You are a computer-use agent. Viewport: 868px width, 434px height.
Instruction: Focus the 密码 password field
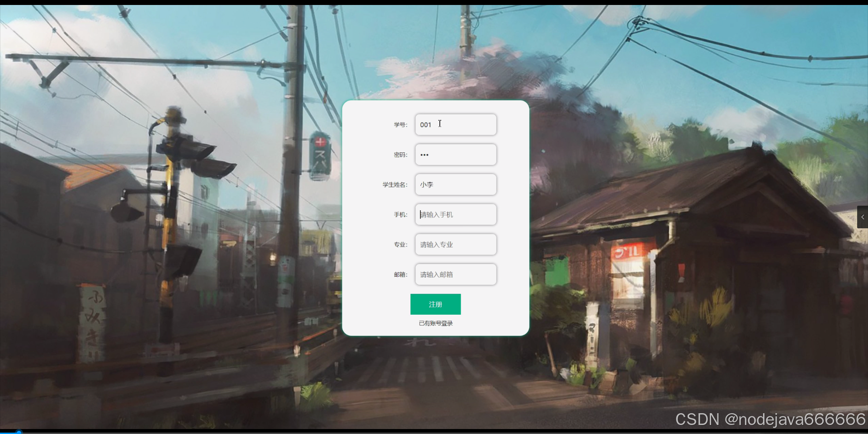click(x=456, y=155)
